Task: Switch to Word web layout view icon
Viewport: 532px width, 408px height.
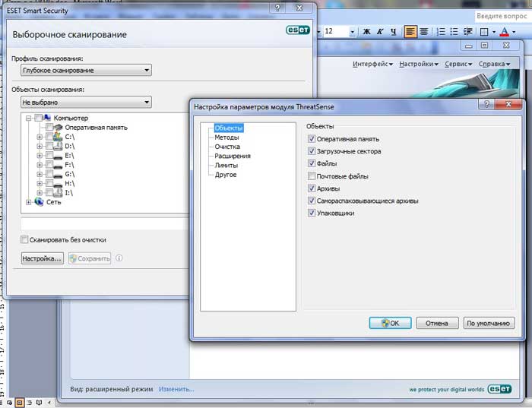Action: coord(9,403)
